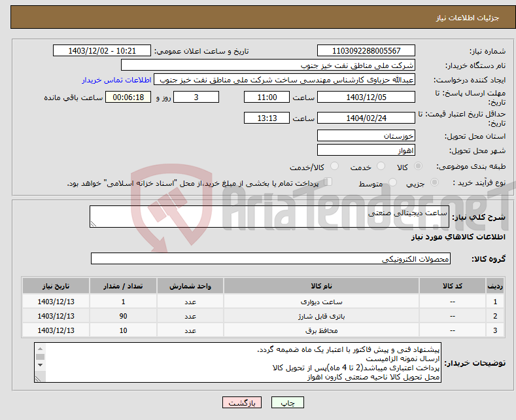Click the بازگشت back button

[x=242, y=402]
